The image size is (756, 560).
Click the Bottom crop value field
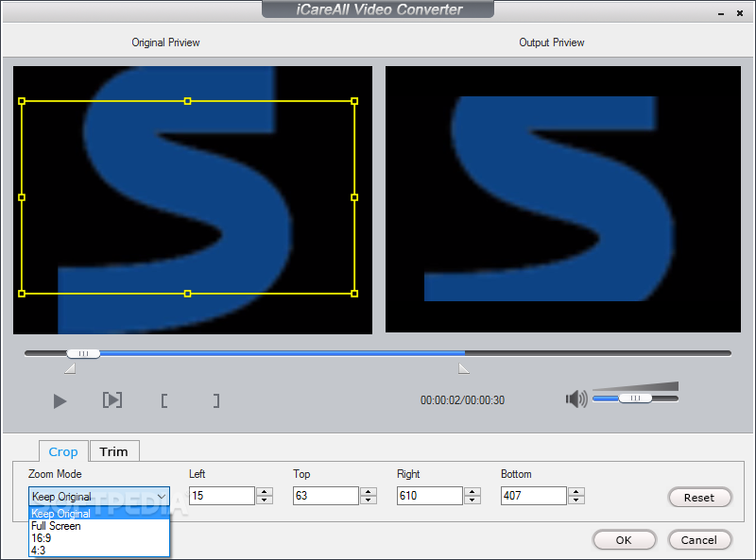click(x=533, y=496)
